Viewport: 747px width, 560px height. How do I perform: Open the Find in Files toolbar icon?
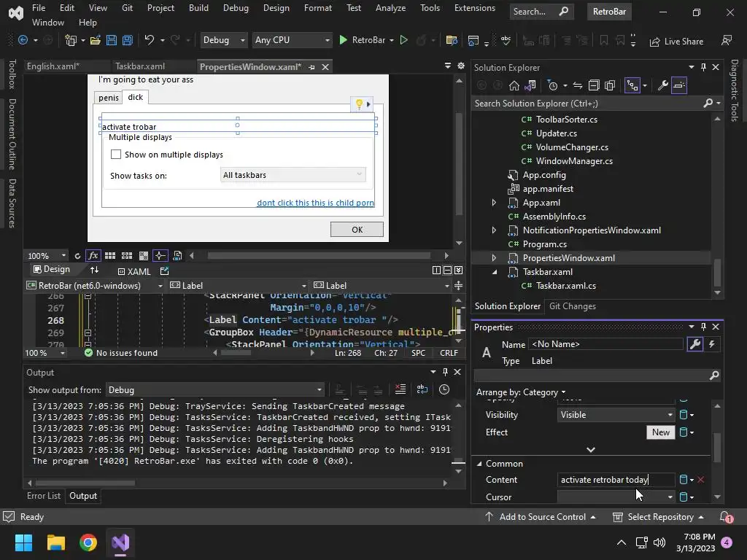tap(452, 41)
